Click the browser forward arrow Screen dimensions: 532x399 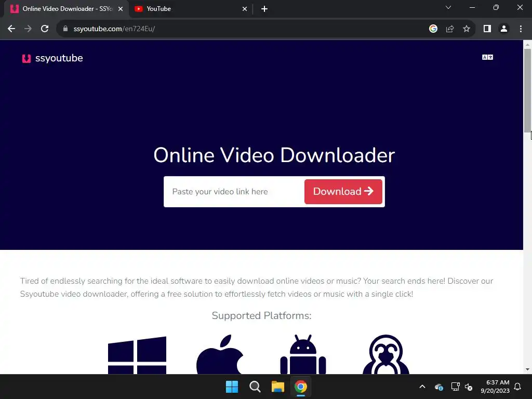(28, 29)
